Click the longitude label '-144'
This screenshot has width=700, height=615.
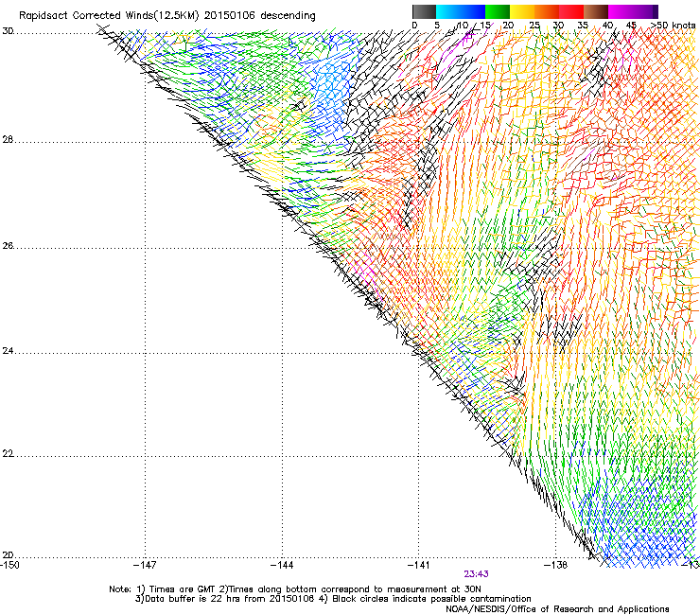click(282, 565)
